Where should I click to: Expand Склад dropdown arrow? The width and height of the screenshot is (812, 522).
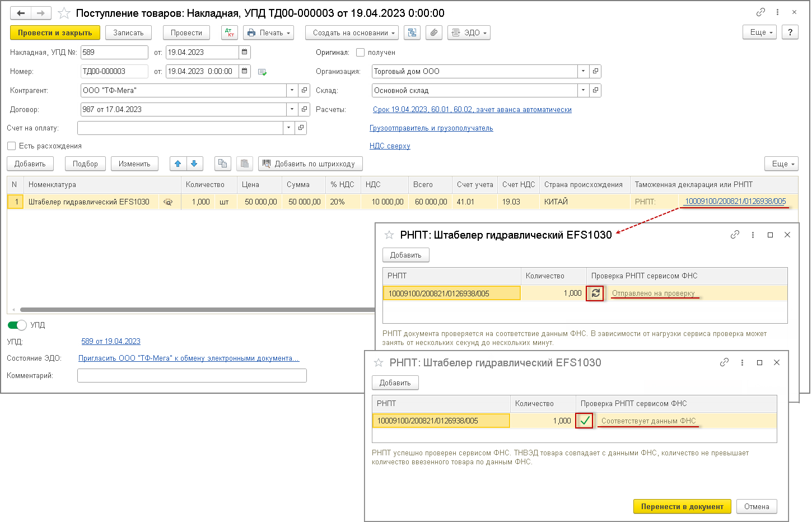584,90
